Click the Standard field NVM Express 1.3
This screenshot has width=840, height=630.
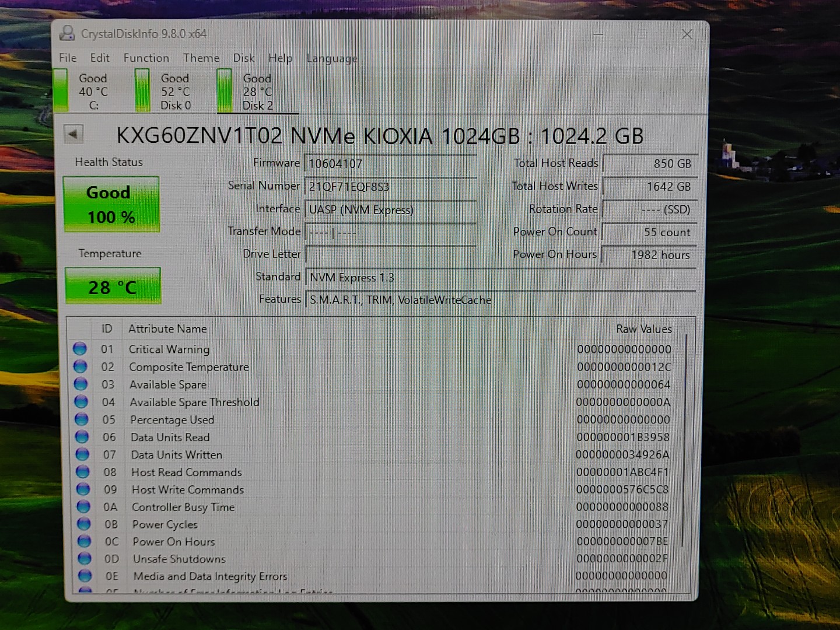(x=501, y=277)
